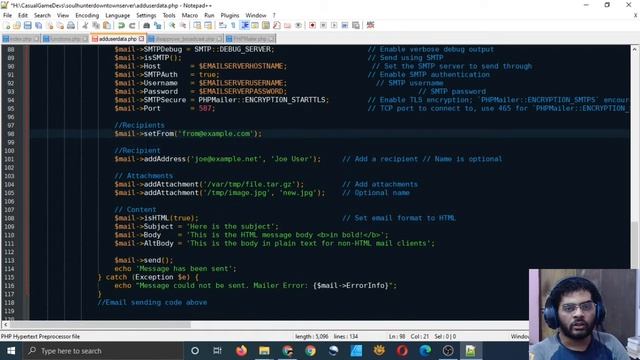This screenshot has width=640, height=360.
Task: Open the Settings menu
Action: coord(146,15)
